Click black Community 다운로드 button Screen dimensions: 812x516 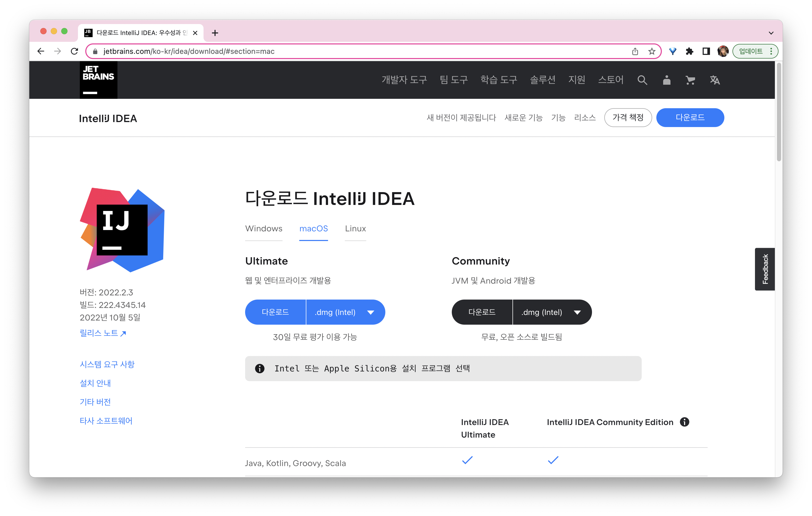[482, 312]
